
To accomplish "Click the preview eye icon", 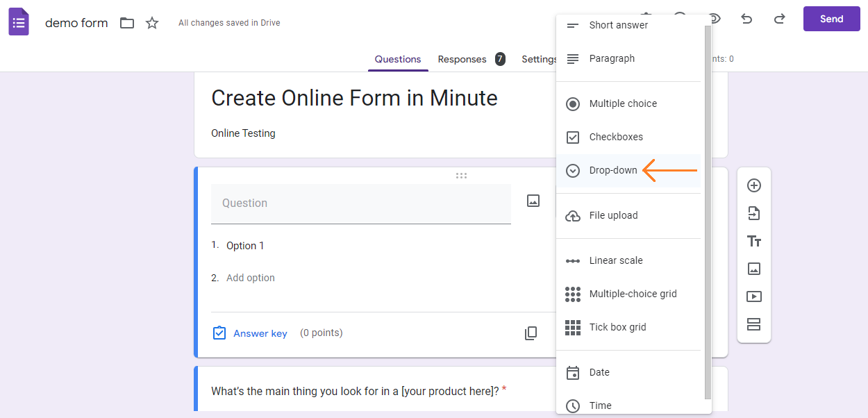I will pos(713,19).
